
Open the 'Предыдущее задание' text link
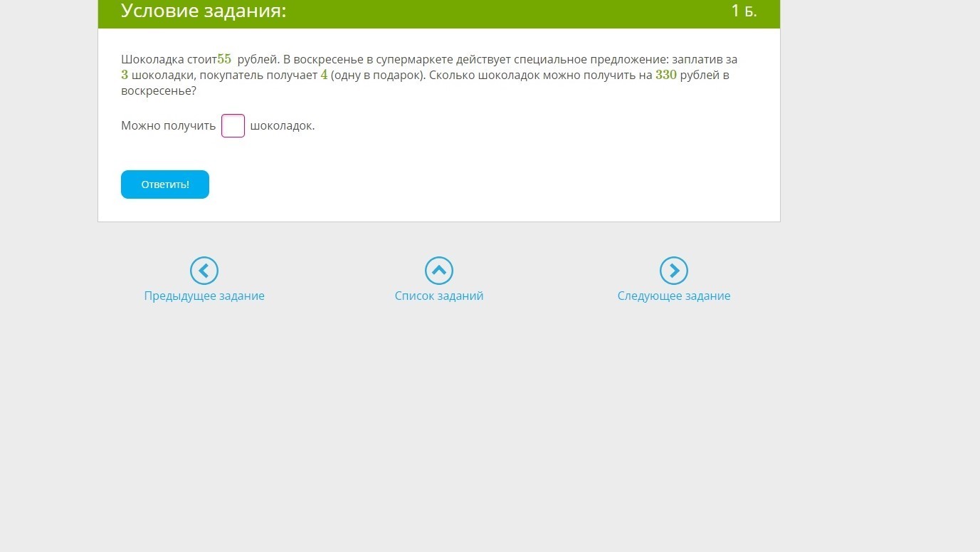point(204,296)
